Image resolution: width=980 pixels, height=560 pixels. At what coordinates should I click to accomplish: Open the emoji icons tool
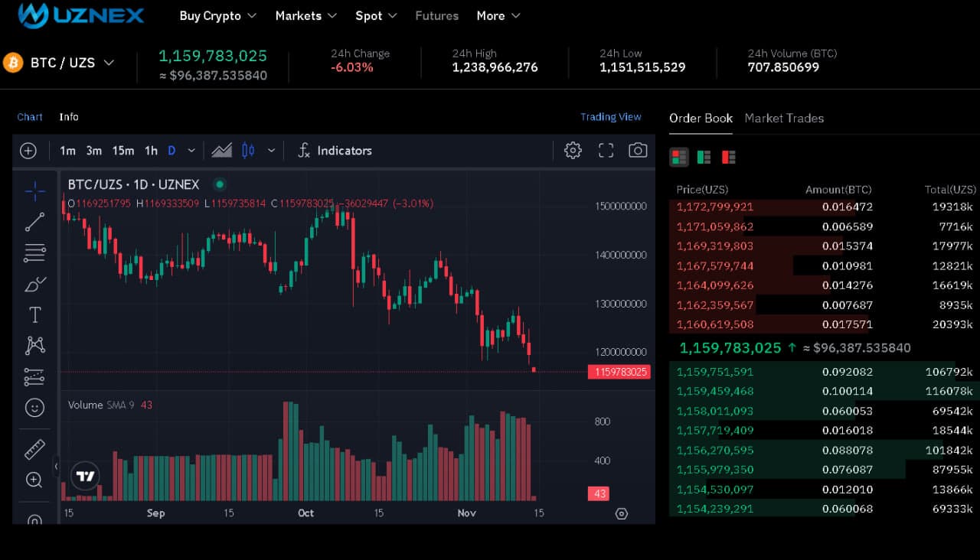coord(34,408)
